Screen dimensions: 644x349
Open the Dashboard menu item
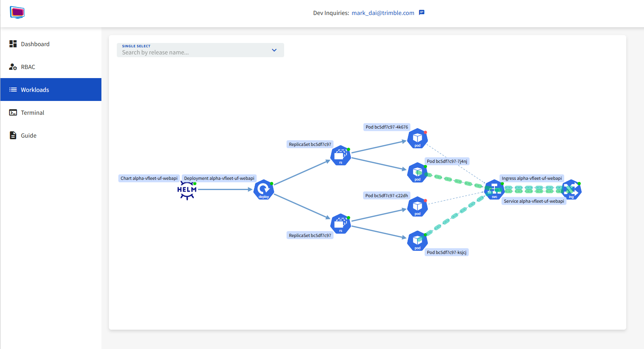[x=35, y=44]
